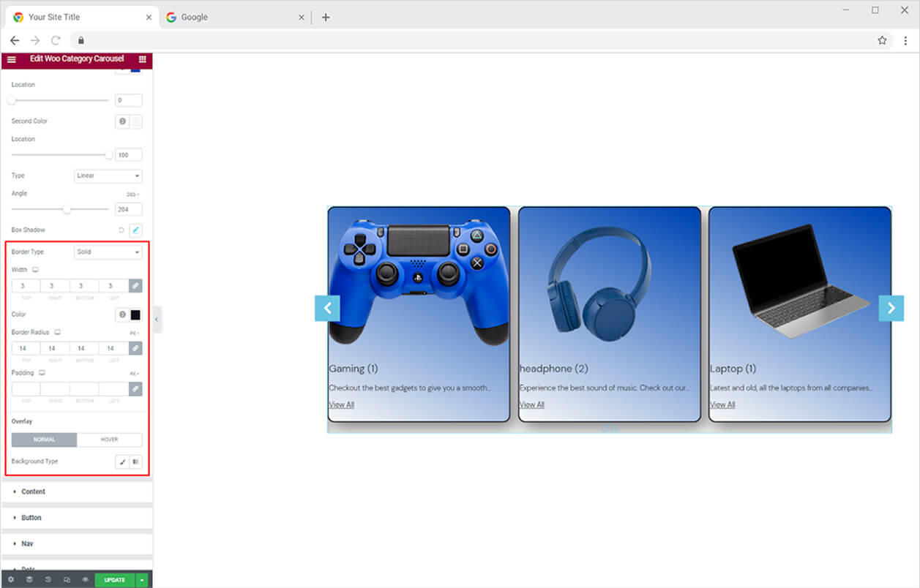Open settings gear in bottom bar
Viewport: 920px width, 588px height.
[x=10, y=580]
